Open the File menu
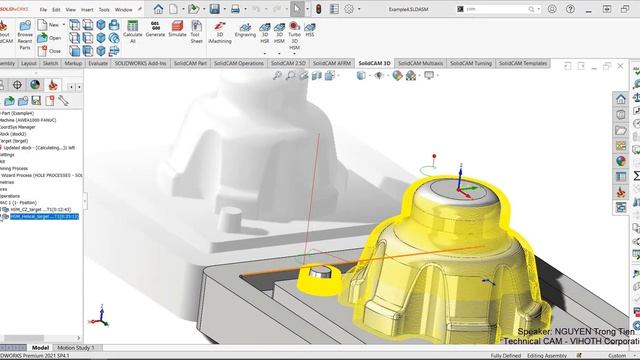Screen dimensions: 640x360 [43, 9]
